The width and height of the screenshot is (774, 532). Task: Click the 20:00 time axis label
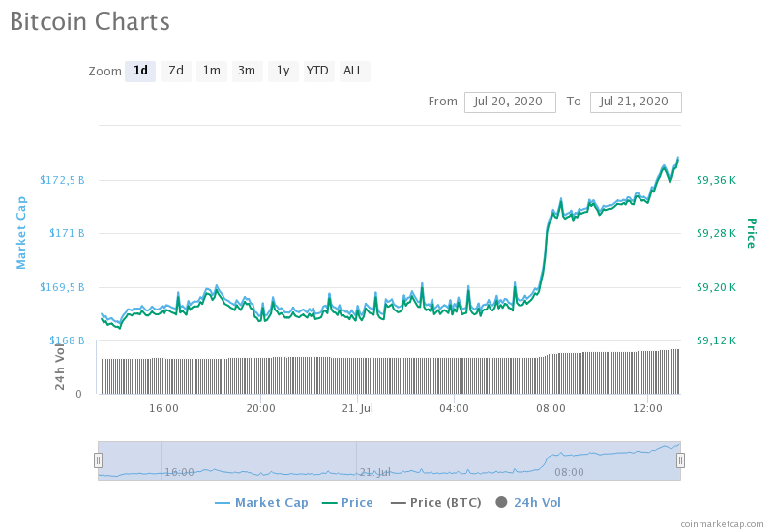point(260,408)
